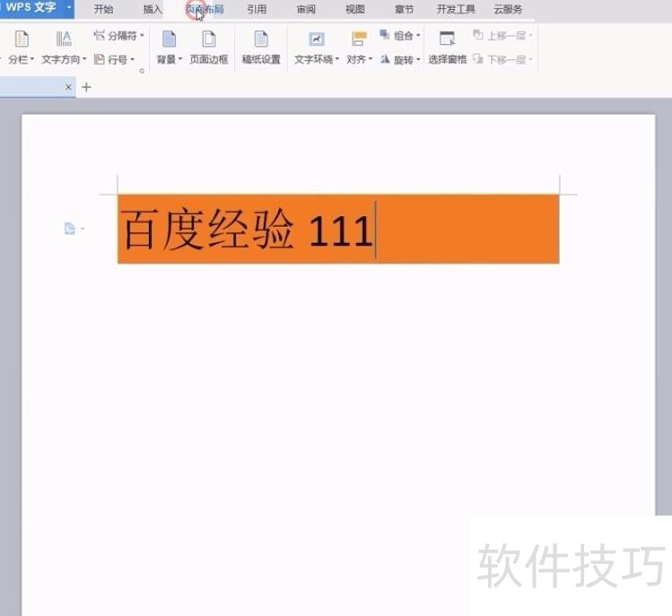Add a new document tab with plus
Screen dimensions: 672x616
point(86,87)
